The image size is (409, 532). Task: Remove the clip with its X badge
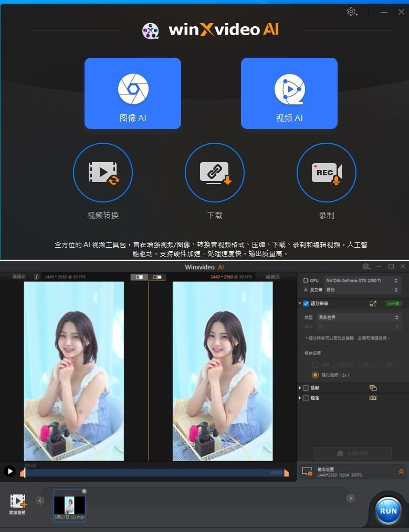84,491
